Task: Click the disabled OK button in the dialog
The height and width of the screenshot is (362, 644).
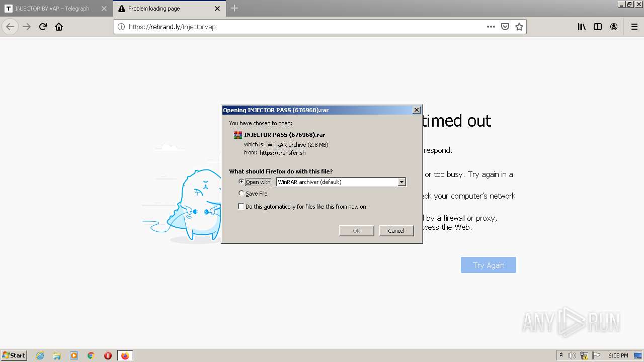Action: pos(356,230)
